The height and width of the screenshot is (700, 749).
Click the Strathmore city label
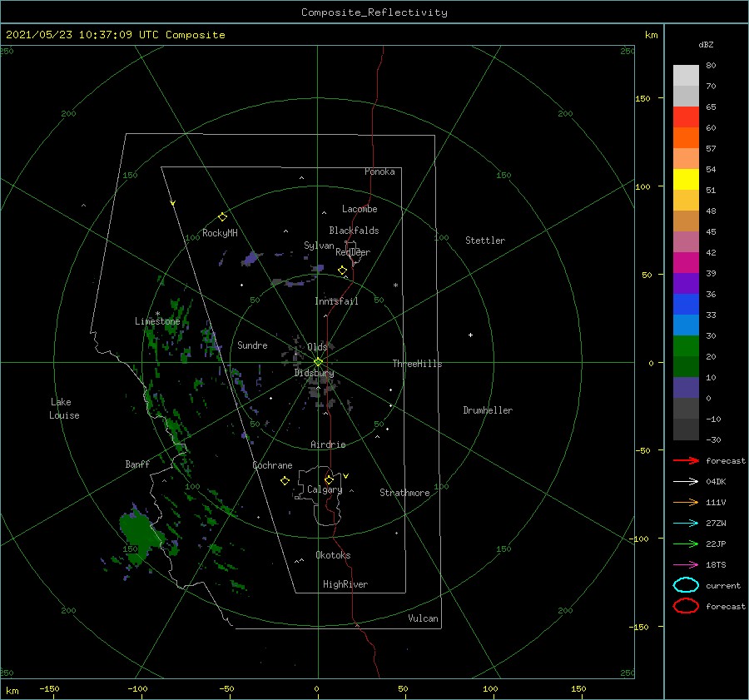point(404,493)
